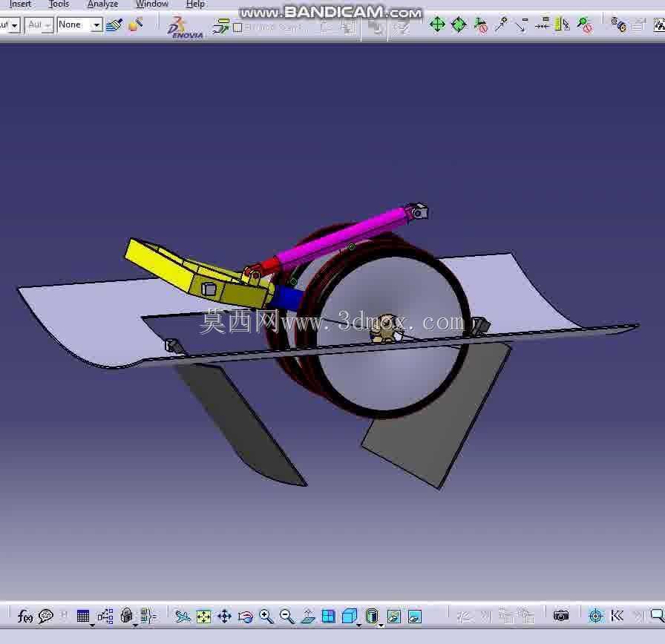Expand the render style dropdown arrow
The height and width of the screenshot is (644, 665).
click(x=381, y=625)
